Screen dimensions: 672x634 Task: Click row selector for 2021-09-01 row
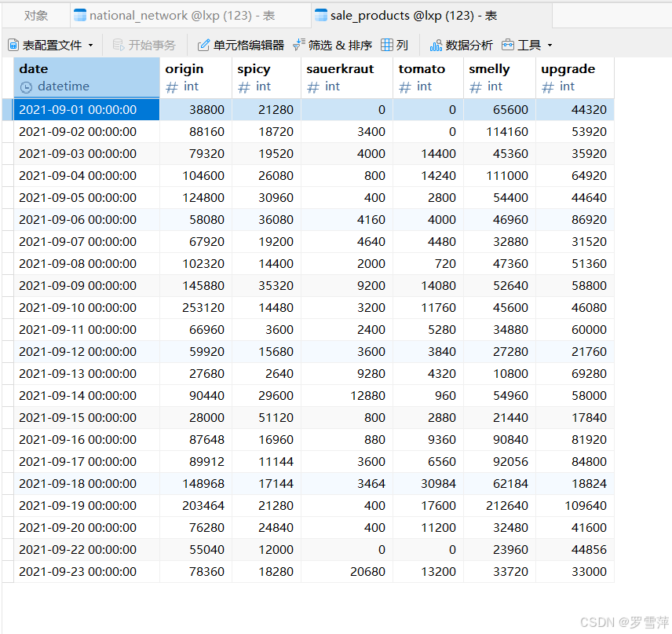(8, 109)
